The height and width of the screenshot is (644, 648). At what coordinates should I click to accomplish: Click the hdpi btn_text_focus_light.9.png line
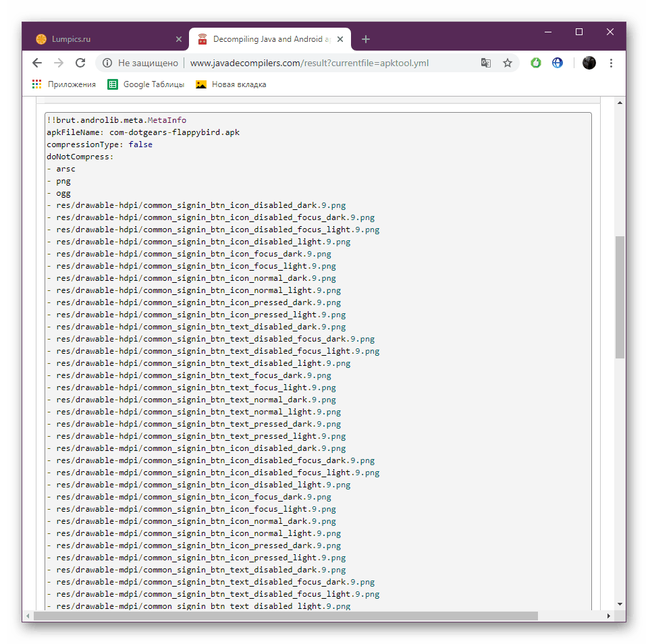[191, 387]
